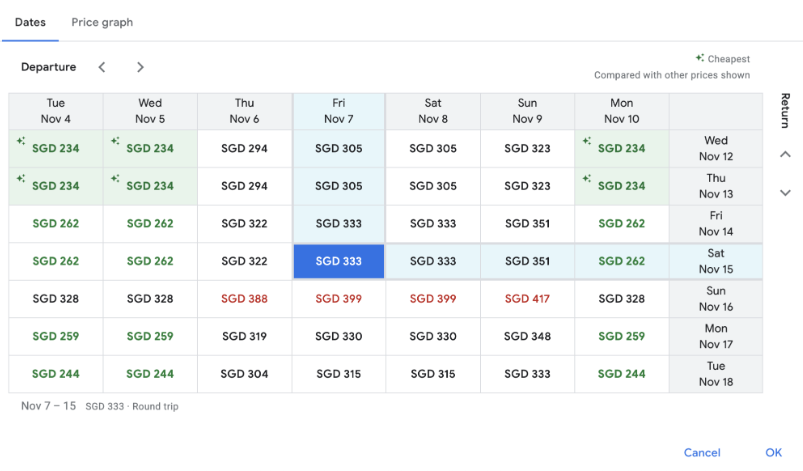Select SGD 244 for Nov 5 to Nov 18
Screen dimensions: 803x471
[x=150, y=374]
